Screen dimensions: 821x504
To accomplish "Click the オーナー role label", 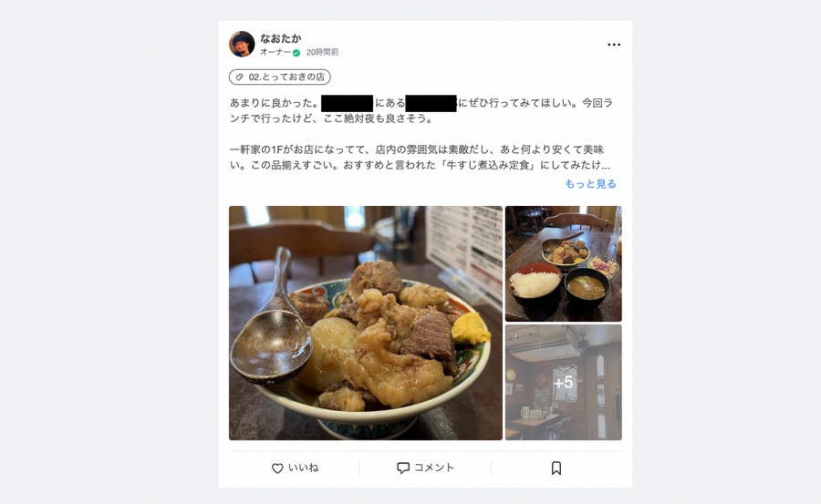I will tap(275, 52).
